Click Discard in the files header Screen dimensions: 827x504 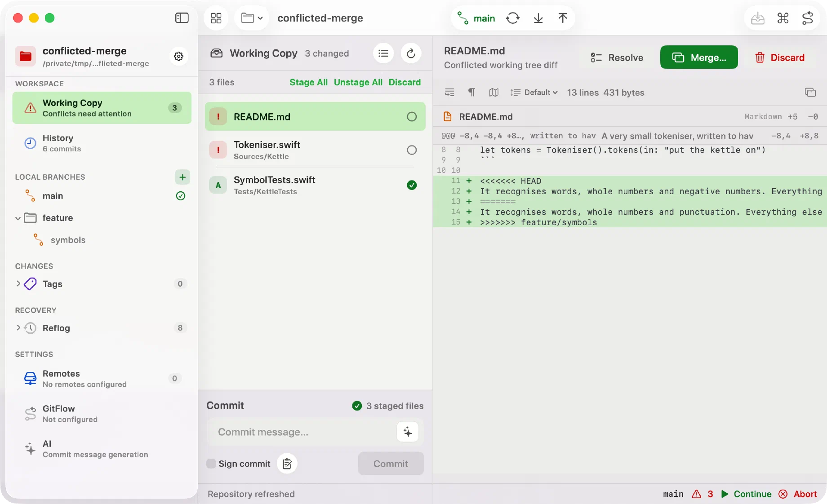coord(405,82)
